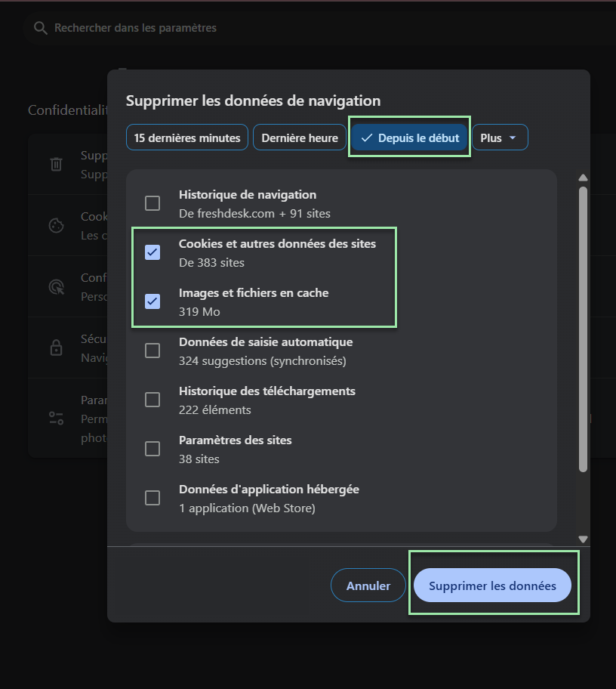Viewport: 616px width, 689px height.
Task: Tick Historique des téléchargements checkbox
Action: [152, 400]
